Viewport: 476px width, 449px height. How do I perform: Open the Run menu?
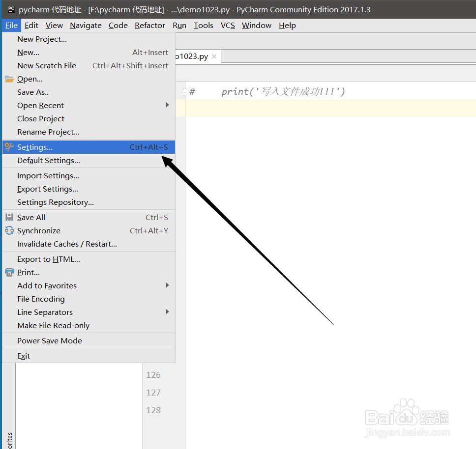(x=179, y=26)
